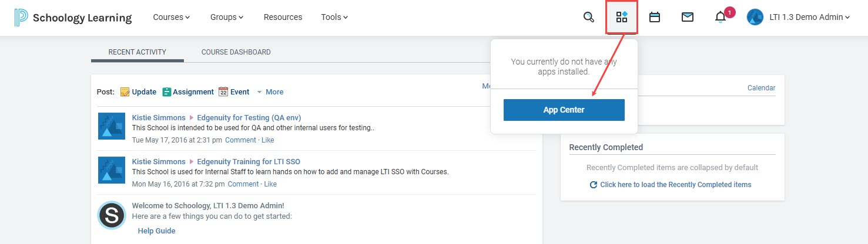Screen dimensions: 868x244
Task: Switch to the Course Dashboard tab
Action: (236, 52)
